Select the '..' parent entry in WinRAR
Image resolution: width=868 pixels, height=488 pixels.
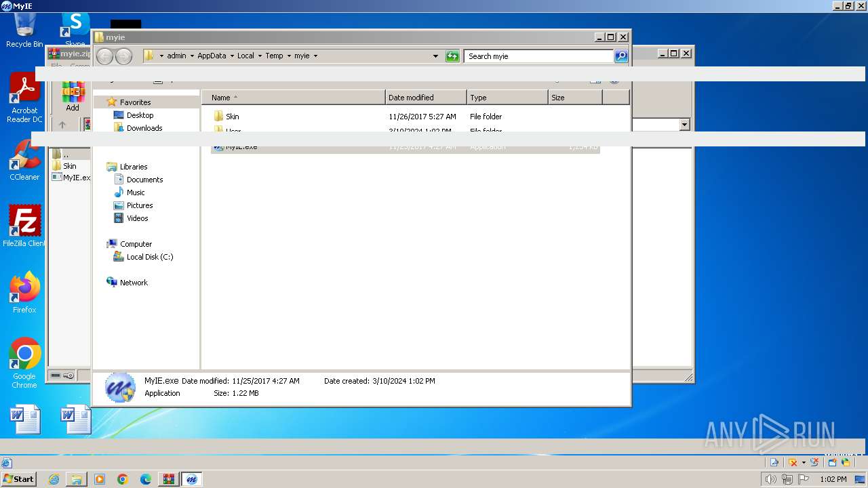pyautogui.click(x=65, y=155)
